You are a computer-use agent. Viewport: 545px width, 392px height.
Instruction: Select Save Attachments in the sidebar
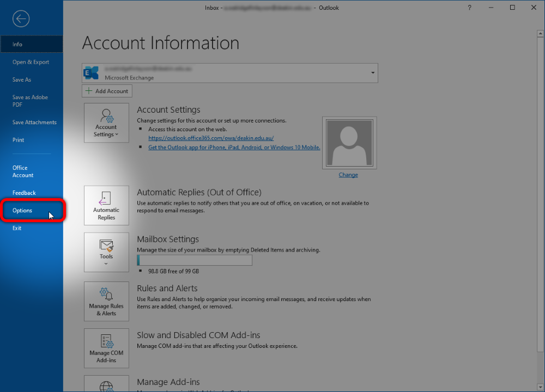pos(32,122)
